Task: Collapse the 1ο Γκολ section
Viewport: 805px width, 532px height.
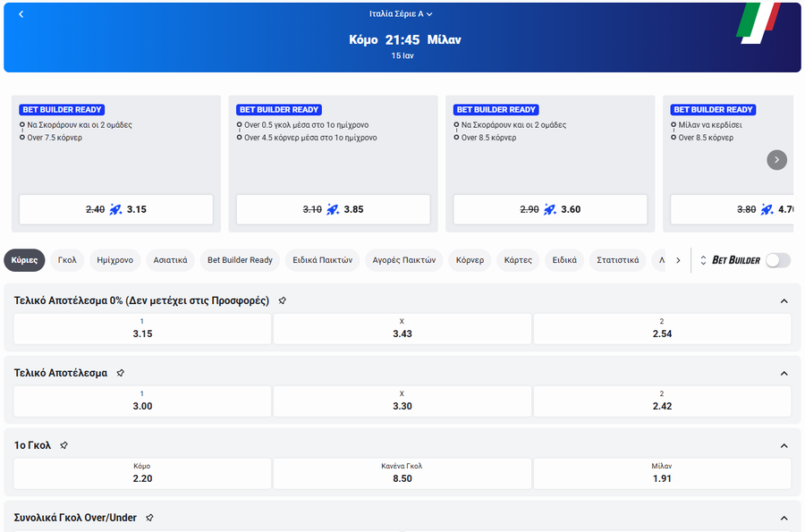Action: pos(784,445)
